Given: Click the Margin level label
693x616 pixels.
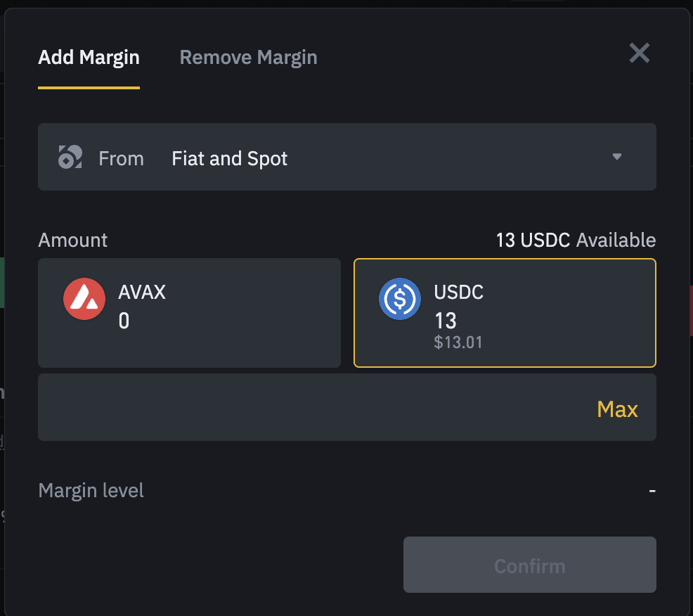Looking at the screenshot, I should [x=91, y=490].
